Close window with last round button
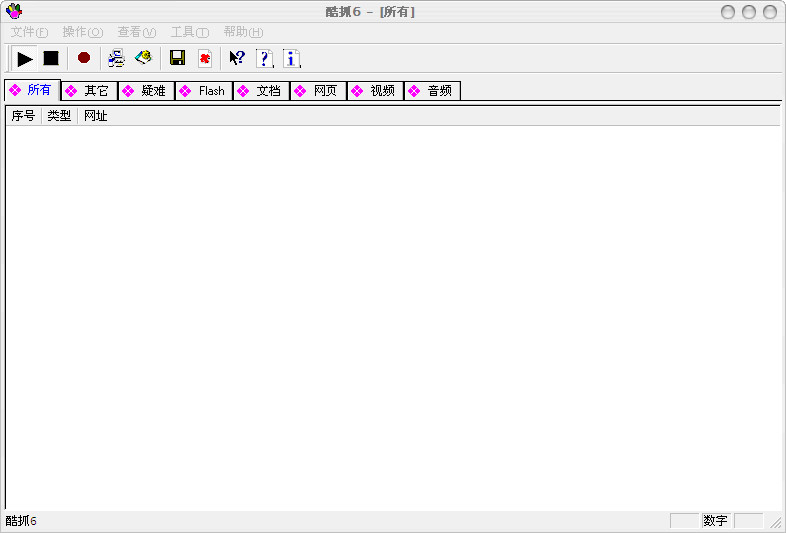This screenshot has width=786, height=533. [x=769, y=12]
